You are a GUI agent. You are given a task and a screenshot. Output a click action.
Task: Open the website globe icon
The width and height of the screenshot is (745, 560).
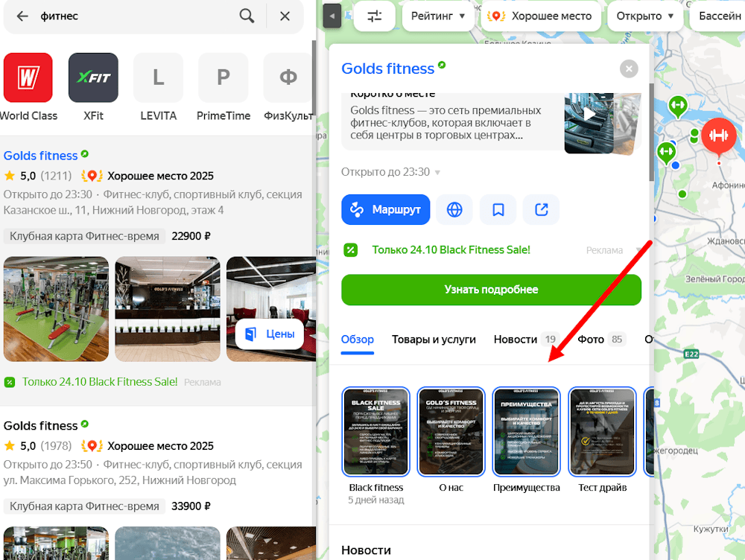click(x=454, y=209)
